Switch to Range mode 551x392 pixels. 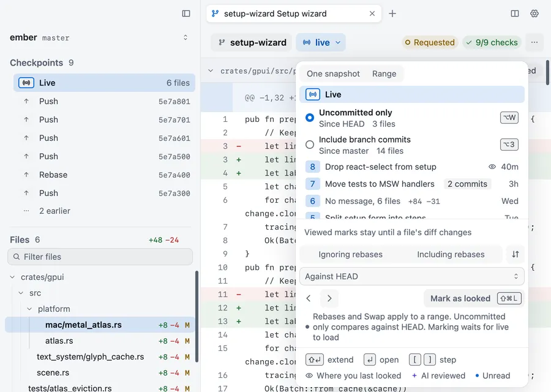(384, 74)
